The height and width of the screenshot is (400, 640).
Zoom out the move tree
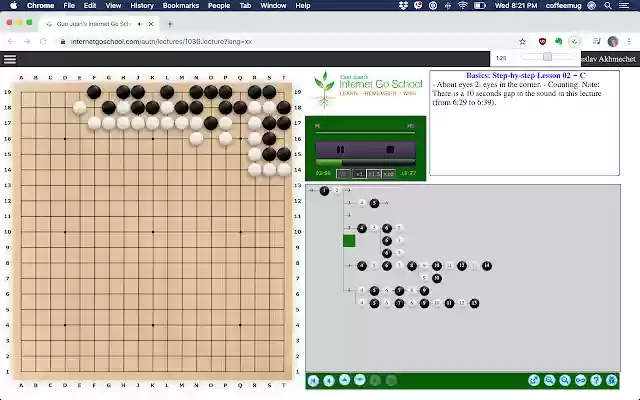565,380
